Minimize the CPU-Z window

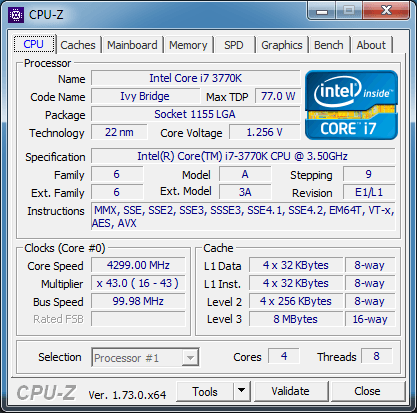click(322, 11)
